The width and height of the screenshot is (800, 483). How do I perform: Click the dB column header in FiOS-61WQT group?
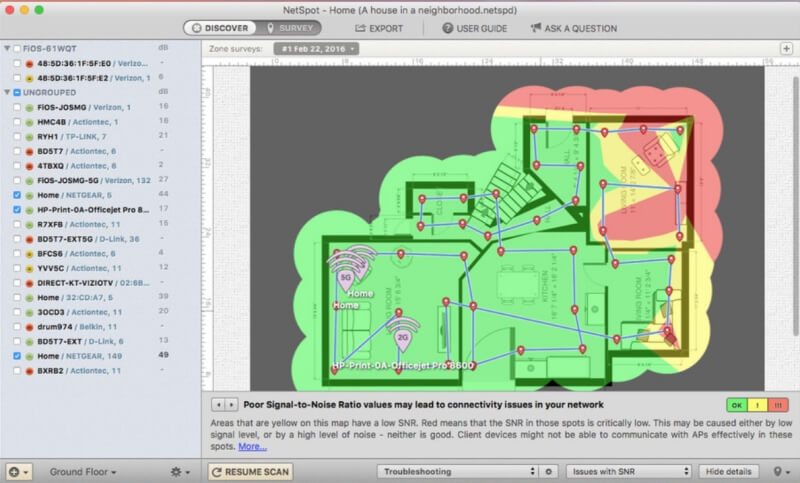point(163,48)
